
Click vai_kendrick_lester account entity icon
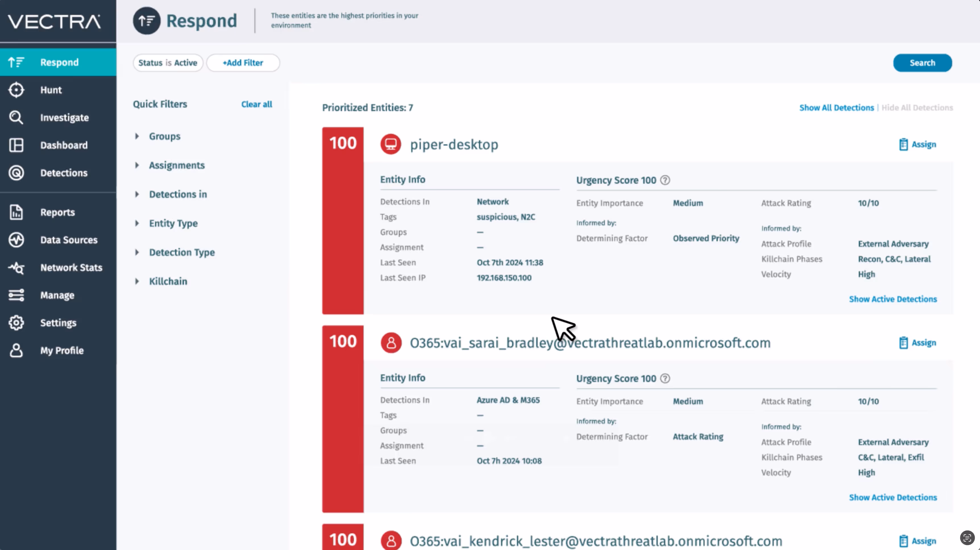point(391,541)
